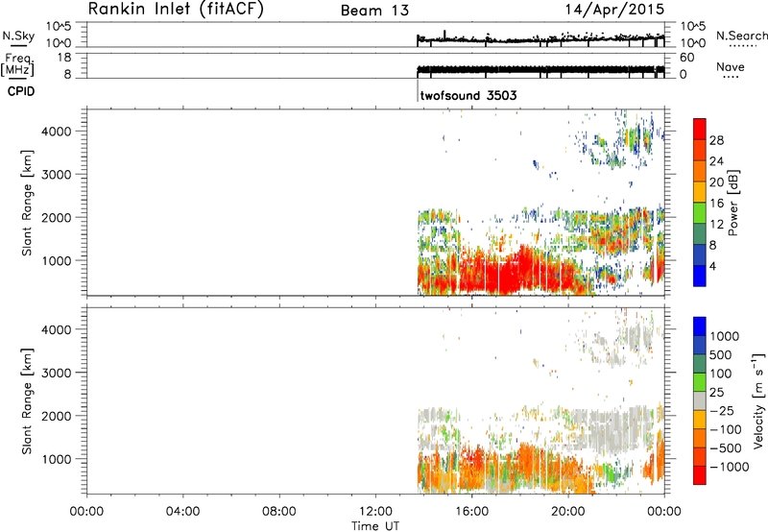Click the 'Power [dB]' color bar label
This screenshot has height=532, width=768.
point(732,203)
